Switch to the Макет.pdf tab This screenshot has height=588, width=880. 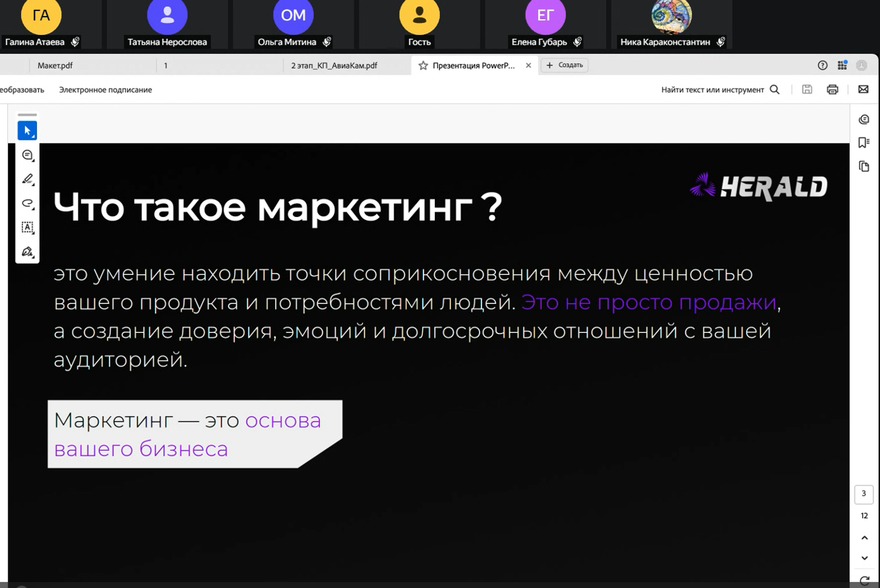[55, 65]
